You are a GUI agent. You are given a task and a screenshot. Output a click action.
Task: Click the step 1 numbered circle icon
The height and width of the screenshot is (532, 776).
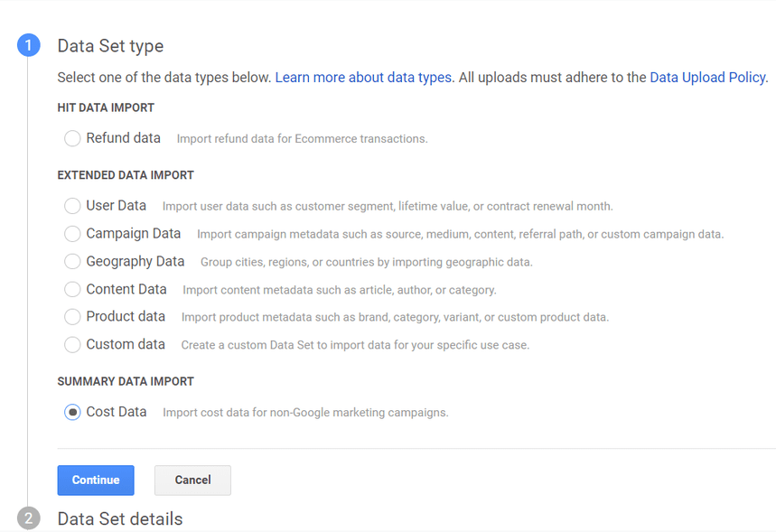pos(28,45)
